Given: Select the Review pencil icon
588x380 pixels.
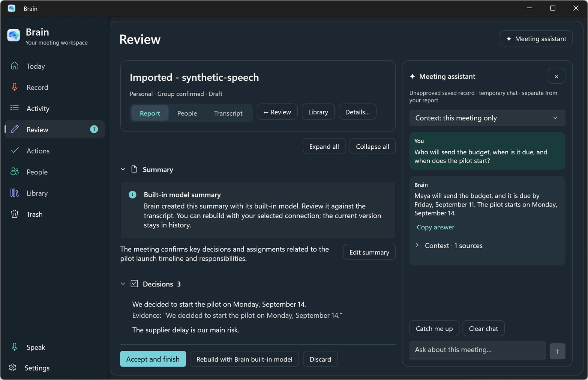Looking at the screenshot, I should click(15, 129).
